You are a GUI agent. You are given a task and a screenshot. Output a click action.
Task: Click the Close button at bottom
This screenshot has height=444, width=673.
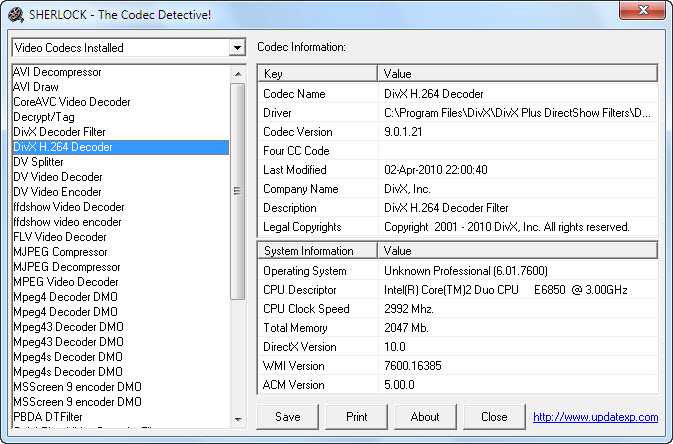494,417
